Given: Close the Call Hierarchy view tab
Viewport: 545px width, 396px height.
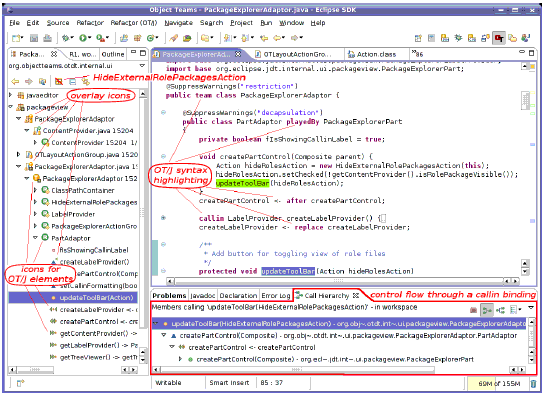Looking at the screenshot, I should 356,296.
